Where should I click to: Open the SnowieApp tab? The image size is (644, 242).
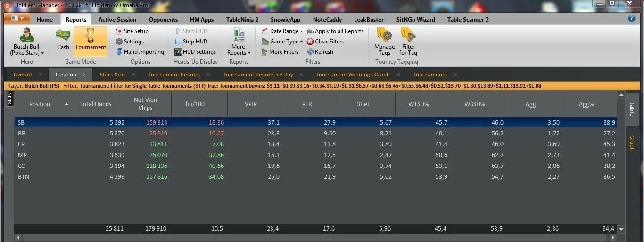[285, 20]
